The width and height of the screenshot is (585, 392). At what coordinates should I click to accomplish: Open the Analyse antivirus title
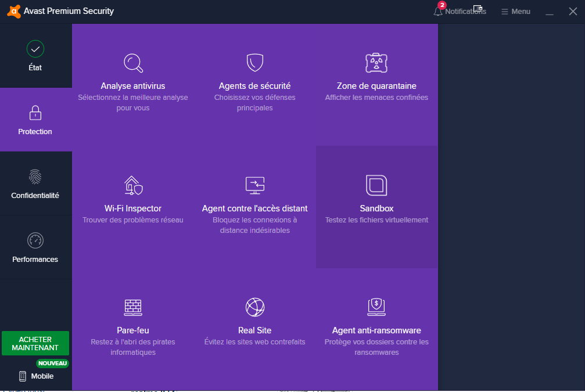tap(133, 86)
